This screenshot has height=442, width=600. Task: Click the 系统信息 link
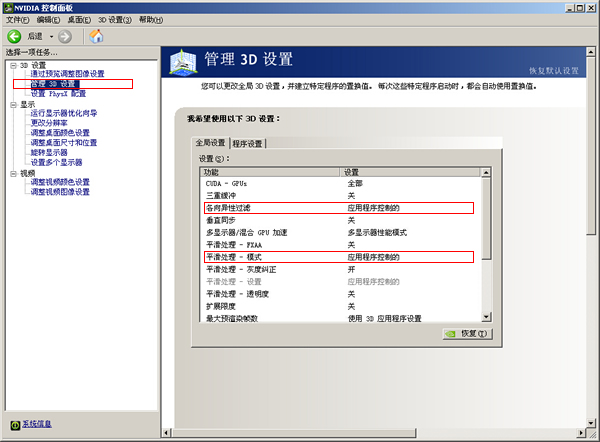tap(40, 423)
